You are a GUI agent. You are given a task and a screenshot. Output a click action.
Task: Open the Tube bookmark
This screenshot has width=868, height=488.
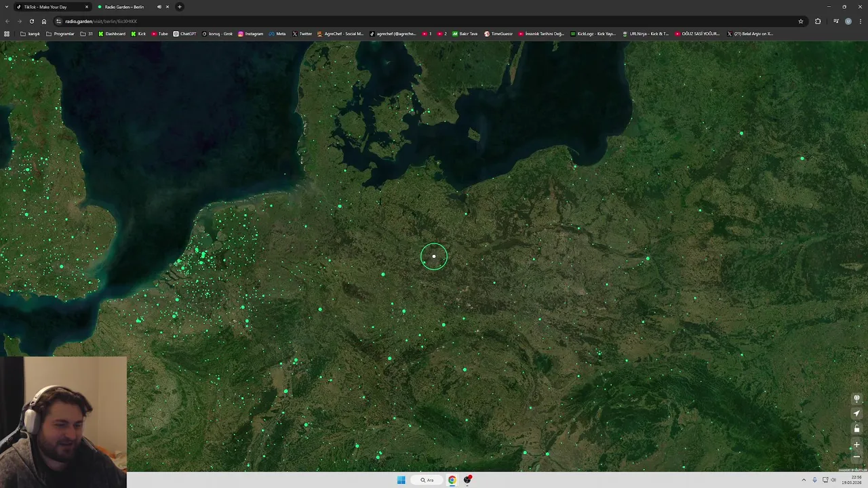pos(159,34)
